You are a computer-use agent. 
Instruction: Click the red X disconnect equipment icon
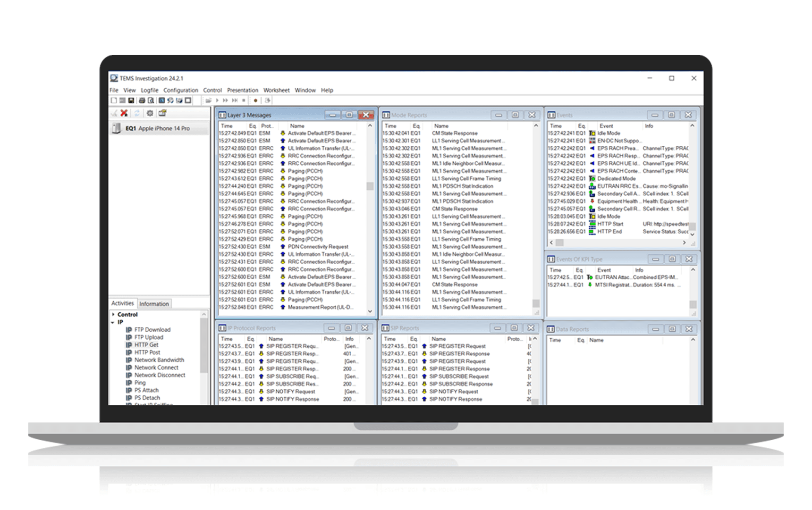coord(124,113)
